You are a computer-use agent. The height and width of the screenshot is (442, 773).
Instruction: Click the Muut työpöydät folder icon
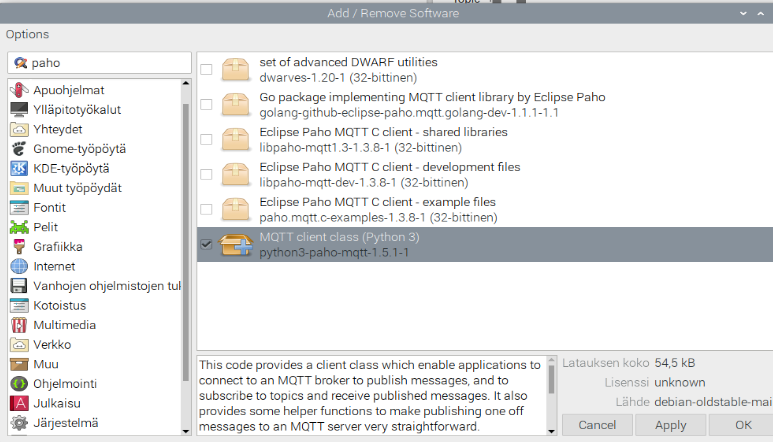[x=19, y=188]
